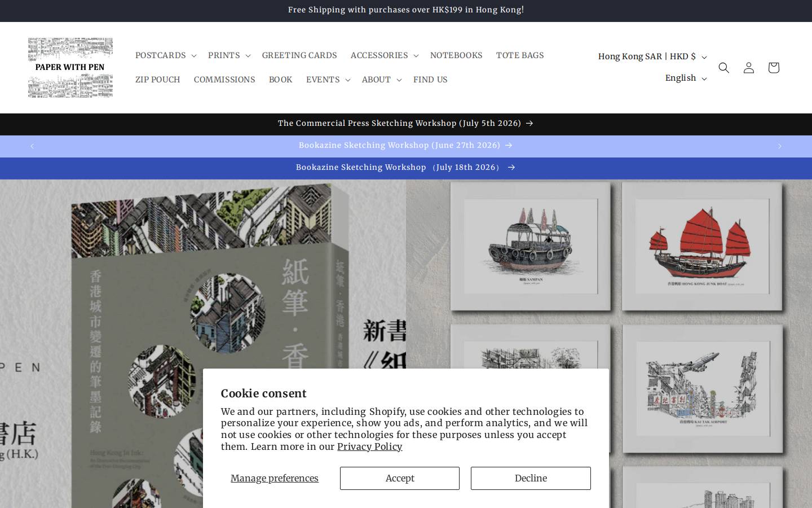Click the Kai Tak Airport print
812x508 pixels.
(702, 388)
